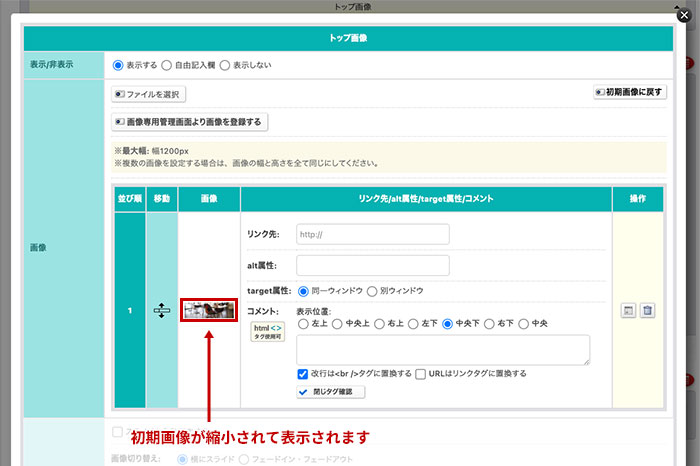Click the ファイルを選択 button
Image resolution: width=700 pixels, height=466 pixels.
[149, 94]
